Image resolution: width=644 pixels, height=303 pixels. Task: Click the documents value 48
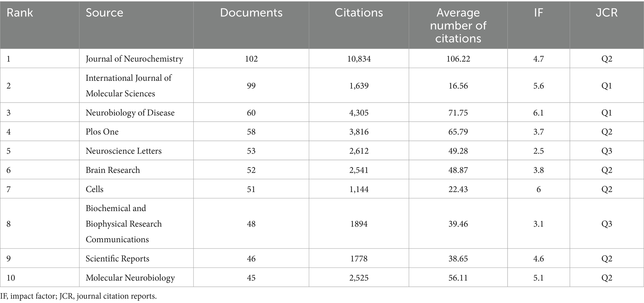pos(251,224)
